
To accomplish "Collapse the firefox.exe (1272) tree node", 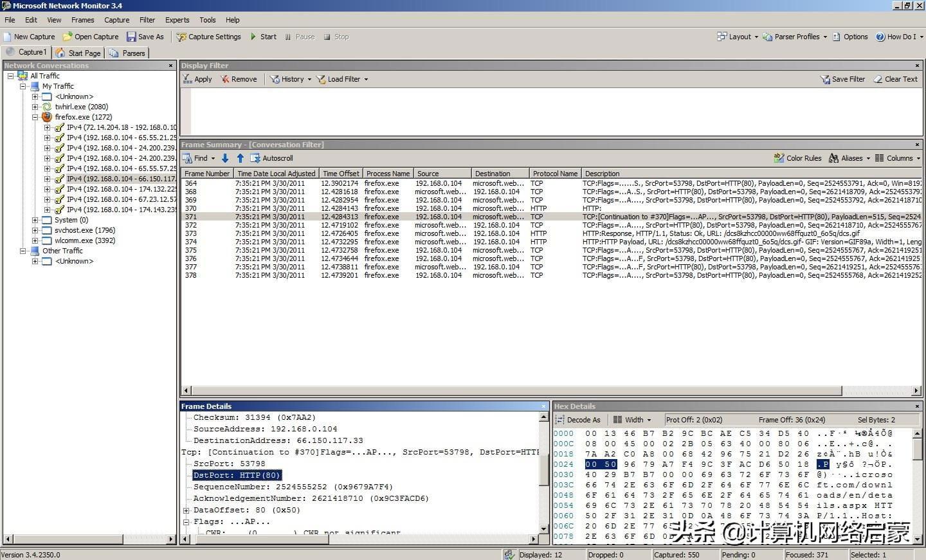I will tap(35, 117).
